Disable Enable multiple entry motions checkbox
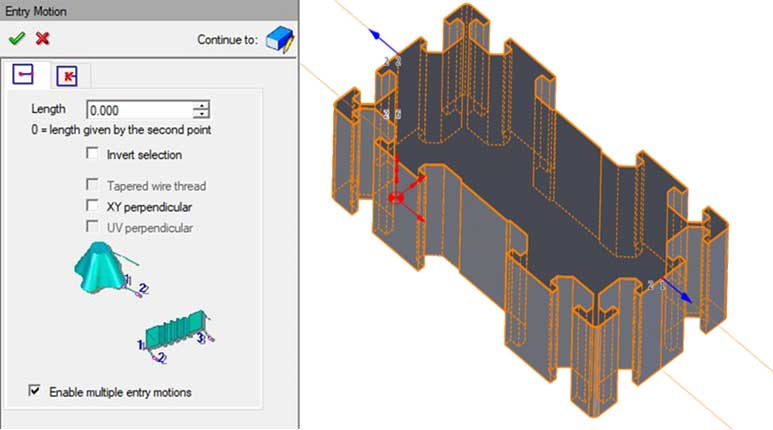 coord(36,392)
